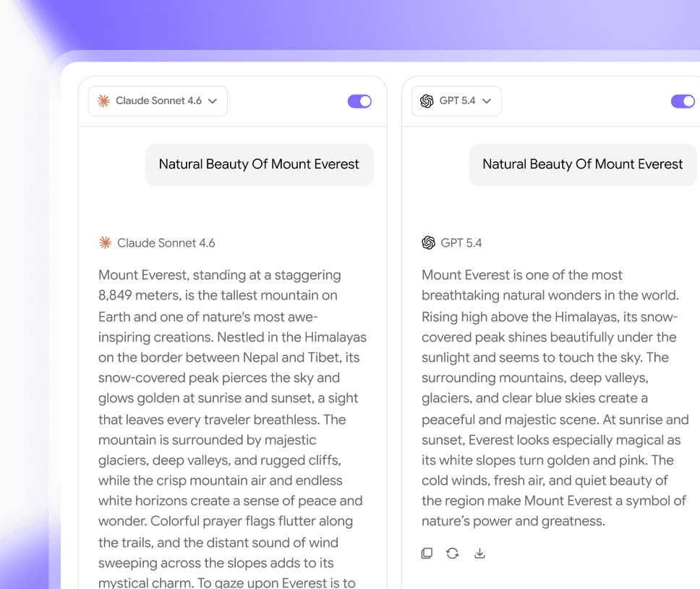Click OpenAI logo above GPT response
Viewport: 700px width, 589px height.
pyautogui.click(x=428, y=242)
